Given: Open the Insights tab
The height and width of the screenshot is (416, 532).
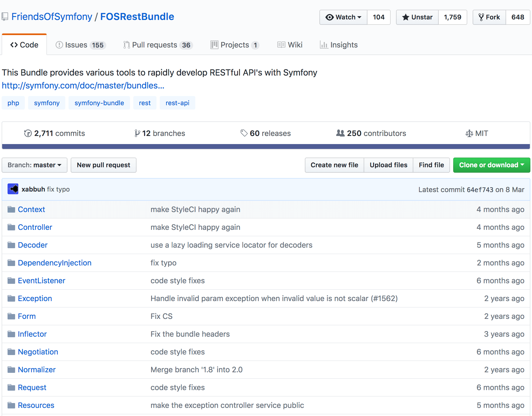Looking at the screenshot, I should (339, 45).
